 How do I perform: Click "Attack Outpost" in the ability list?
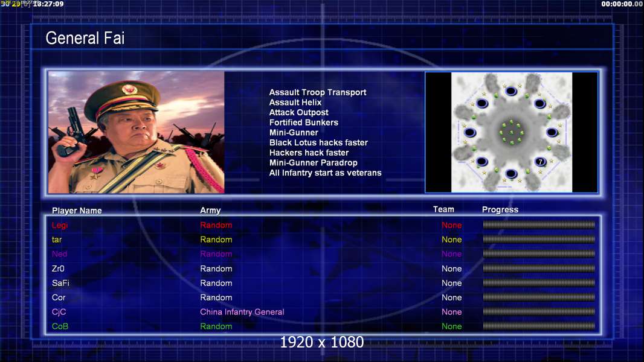[298, 112]
